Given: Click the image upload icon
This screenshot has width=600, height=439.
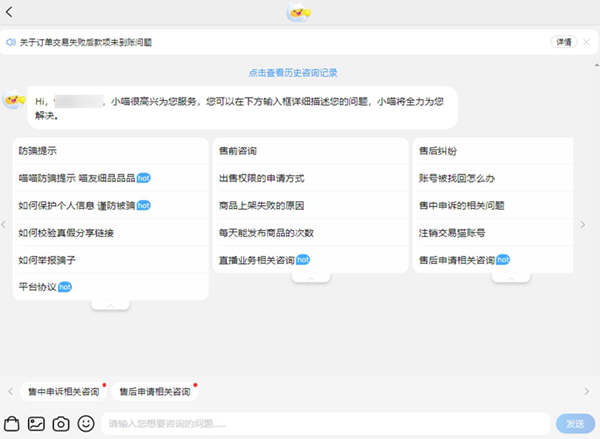Looking at the screenshot, I should (x=37, y=423).
